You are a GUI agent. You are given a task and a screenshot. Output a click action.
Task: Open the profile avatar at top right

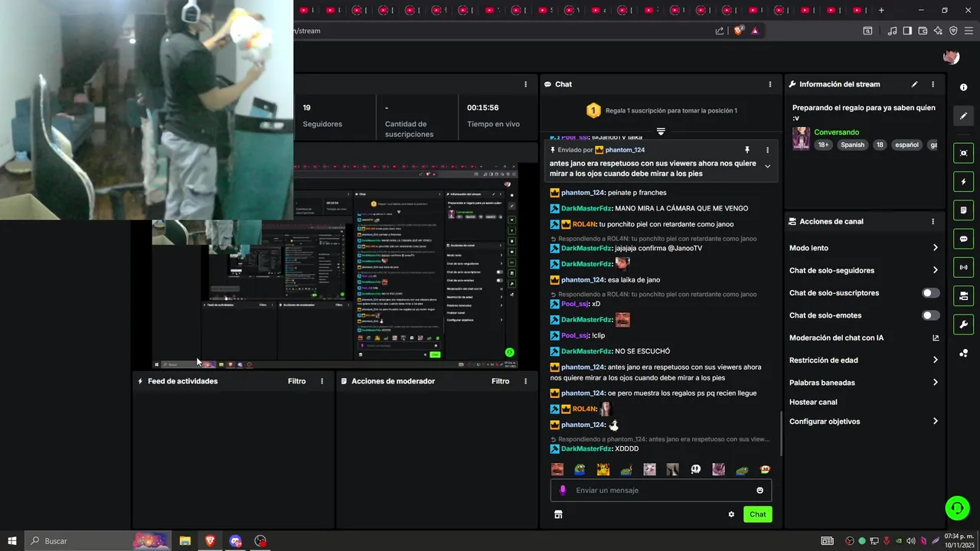pyautogui.click(x=951, y=57)
